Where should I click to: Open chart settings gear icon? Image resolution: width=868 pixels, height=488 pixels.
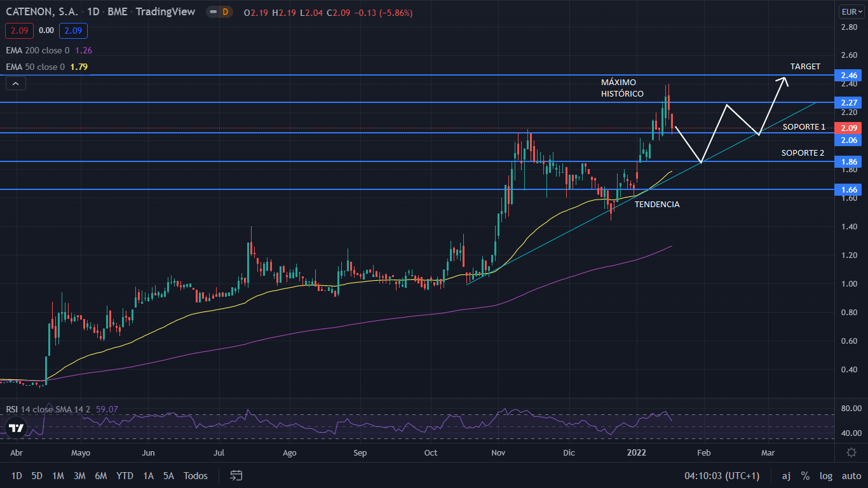point(851,452)
